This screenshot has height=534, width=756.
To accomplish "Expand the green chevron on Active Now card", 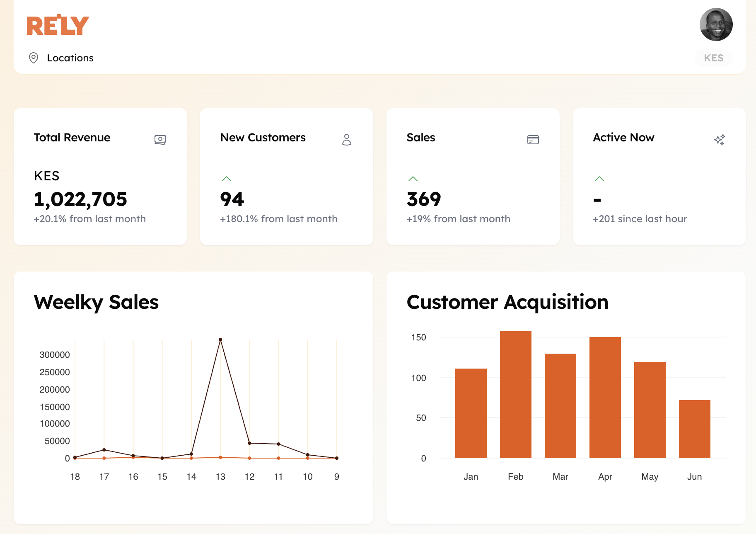I will (599, 178).
